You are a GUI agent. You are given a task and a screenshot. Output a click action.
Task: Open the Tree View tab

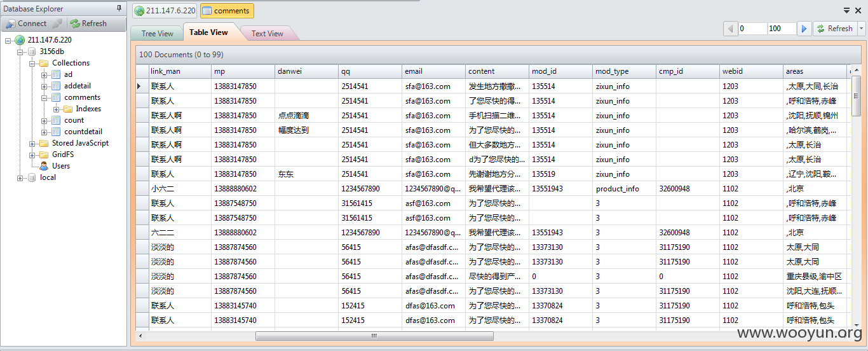pyautogui.click(x=157, y=34)
